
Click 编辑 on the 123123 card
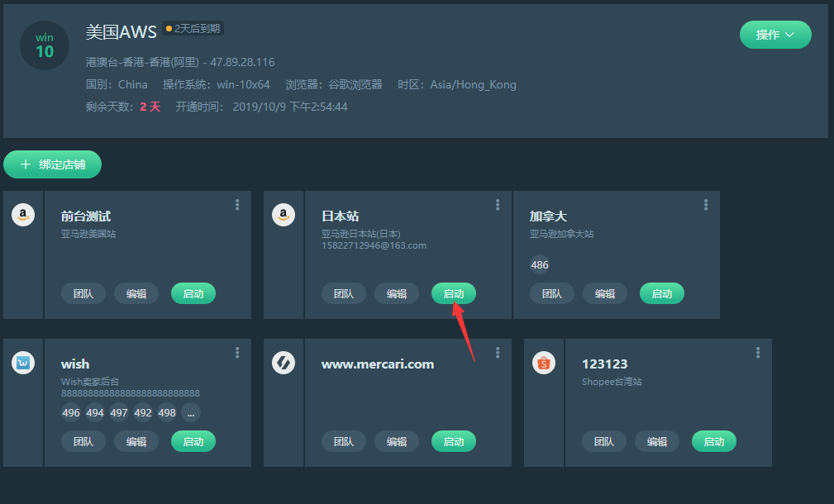657,441
